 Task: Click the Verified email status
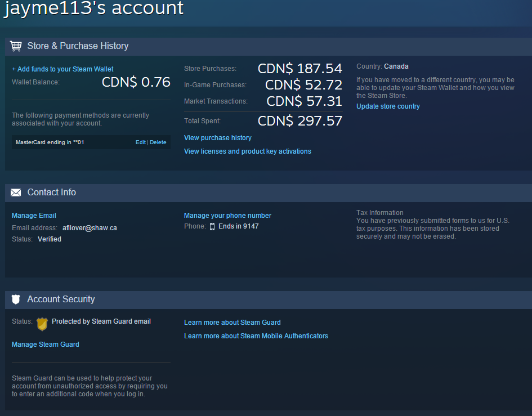(x=50, y=239)
